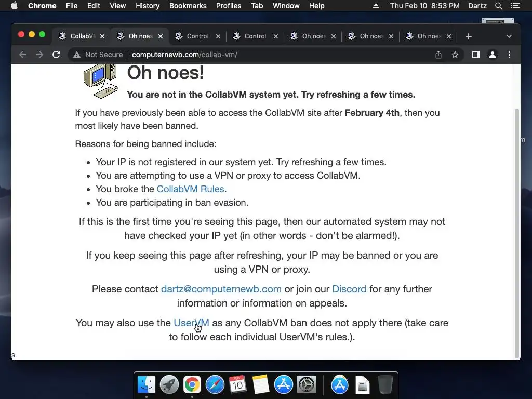Open Chrome three-dot menu

pos(509,55)
